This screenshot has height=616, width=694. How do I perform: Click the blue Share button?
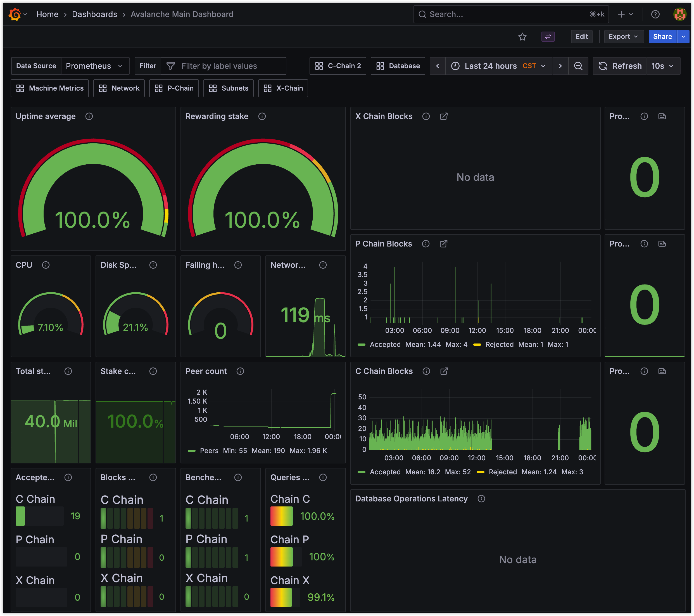click(x=662, y=37)
